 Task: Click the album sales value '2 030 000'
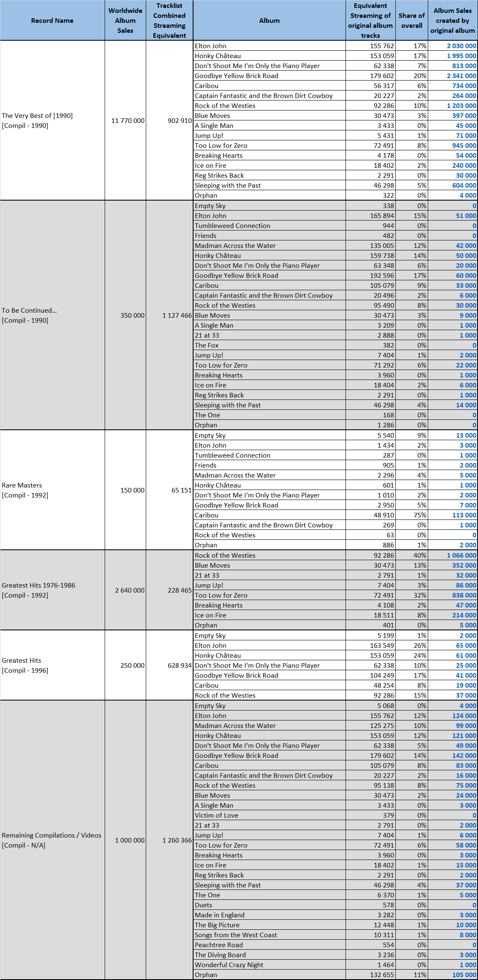point(462,46)
